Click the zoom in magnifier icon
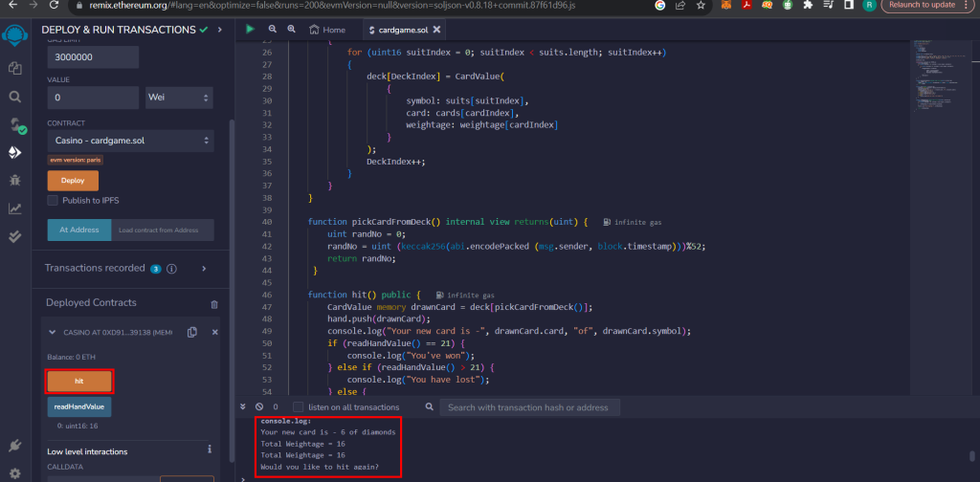This screenshot has height=482, width=980. click(x=291, y=30)
